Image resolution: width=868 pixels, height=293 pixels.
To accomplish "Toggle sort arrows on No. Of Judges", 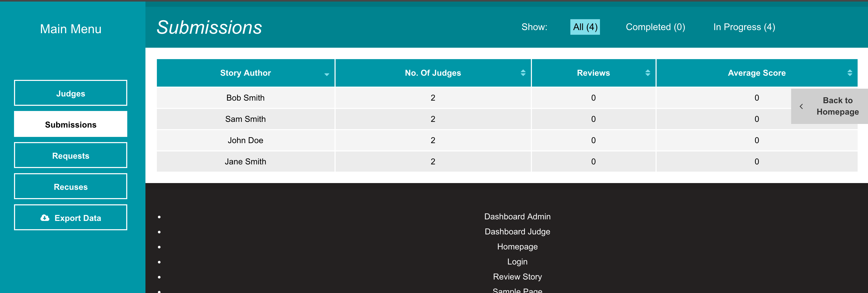I will pos(523,73).
